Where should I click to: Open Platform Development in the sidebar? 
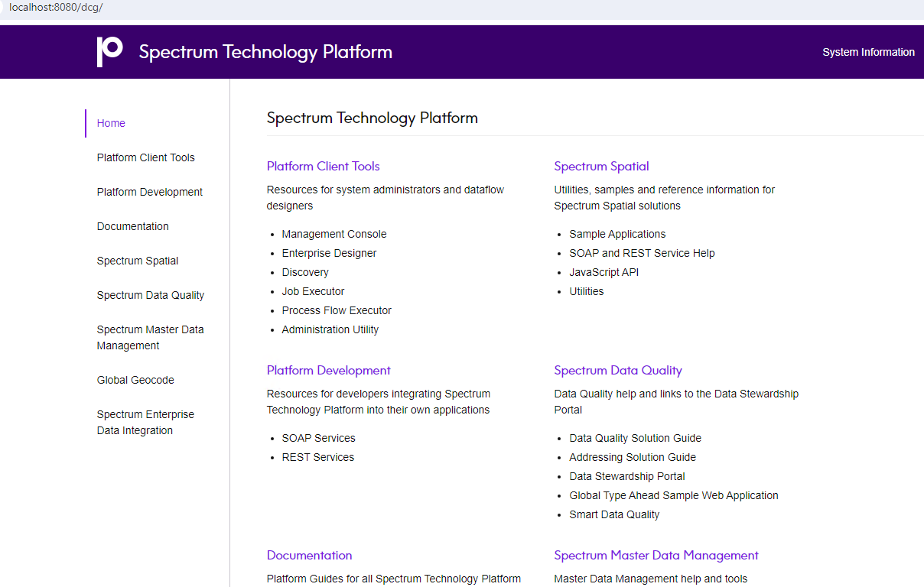(149, 192)
